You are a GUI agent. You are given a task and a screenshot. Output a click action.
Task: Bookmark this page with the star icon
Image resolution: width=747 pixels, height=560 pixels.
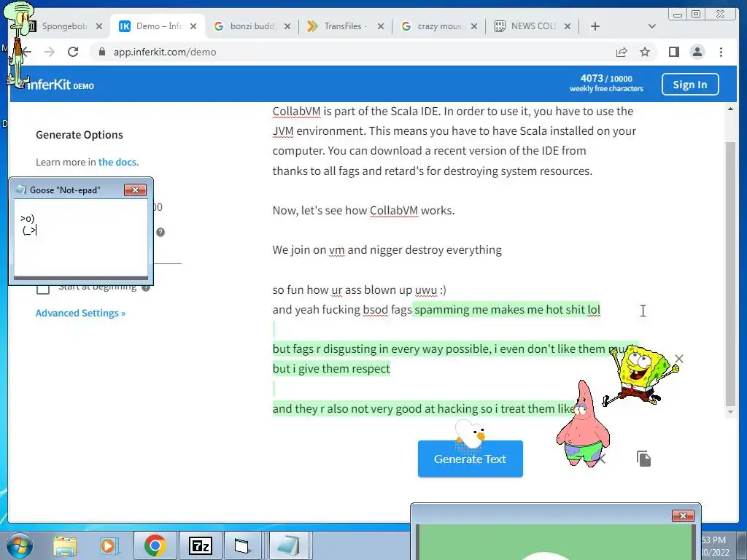click(x=645, y=52)
